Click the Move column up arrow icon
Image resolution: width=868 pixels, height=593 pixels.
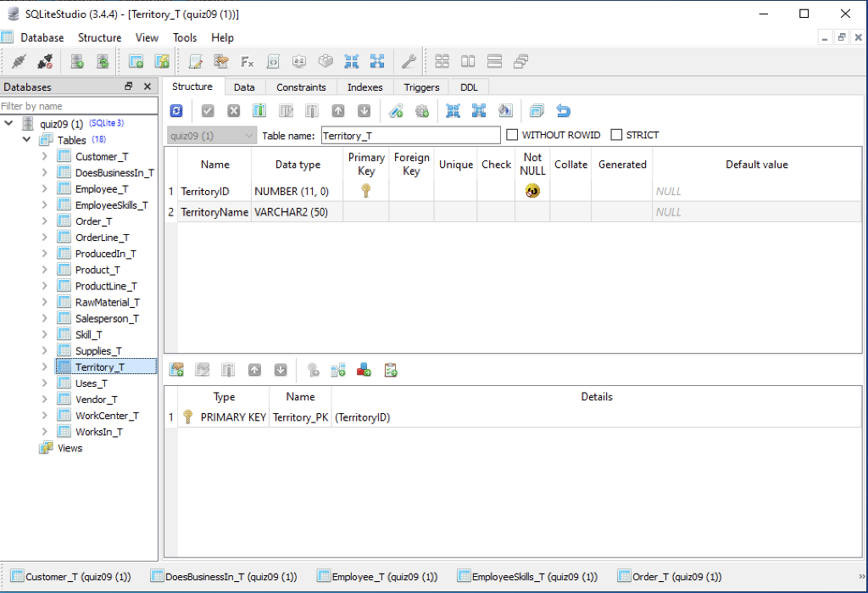pyautogui.click(x=337, y=111)
